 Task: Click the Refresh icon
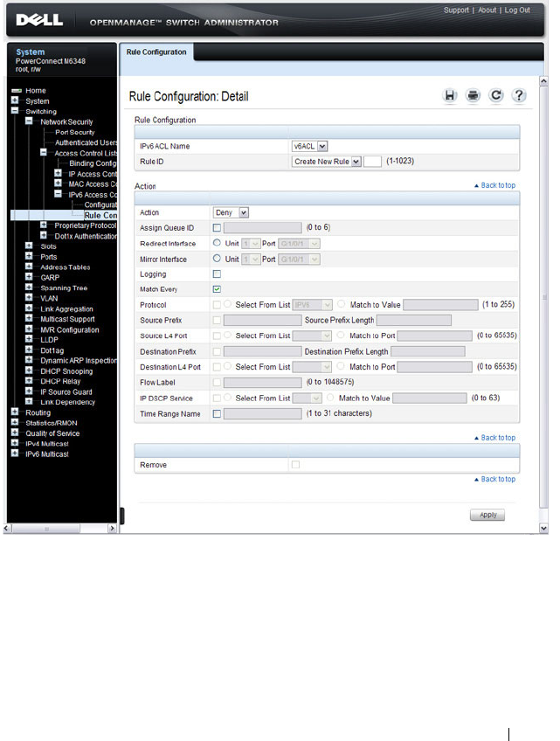coord(495,95)
